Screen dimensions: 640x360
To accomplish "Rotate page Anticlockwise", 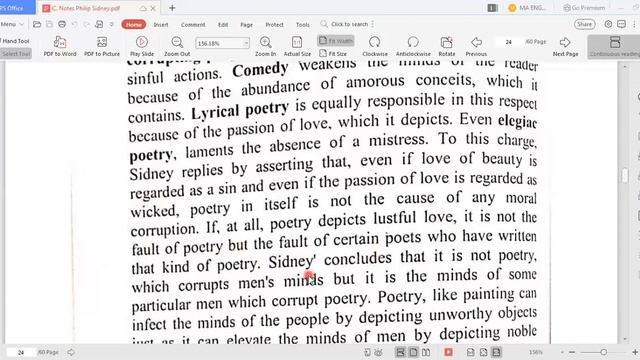I will pyautogui.click(x=413, y=46).
